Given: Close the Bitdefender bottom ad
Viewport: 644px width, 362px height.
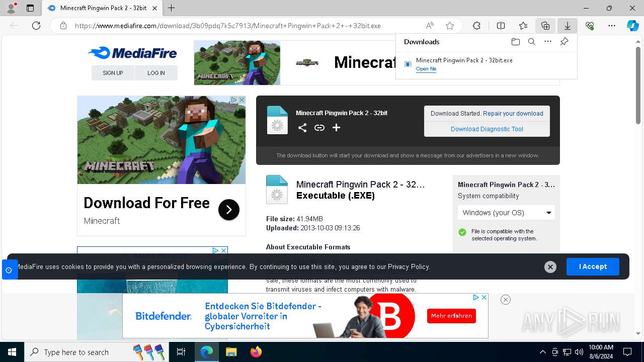Looking at the screenshot, I should click(x=506, y=300).
